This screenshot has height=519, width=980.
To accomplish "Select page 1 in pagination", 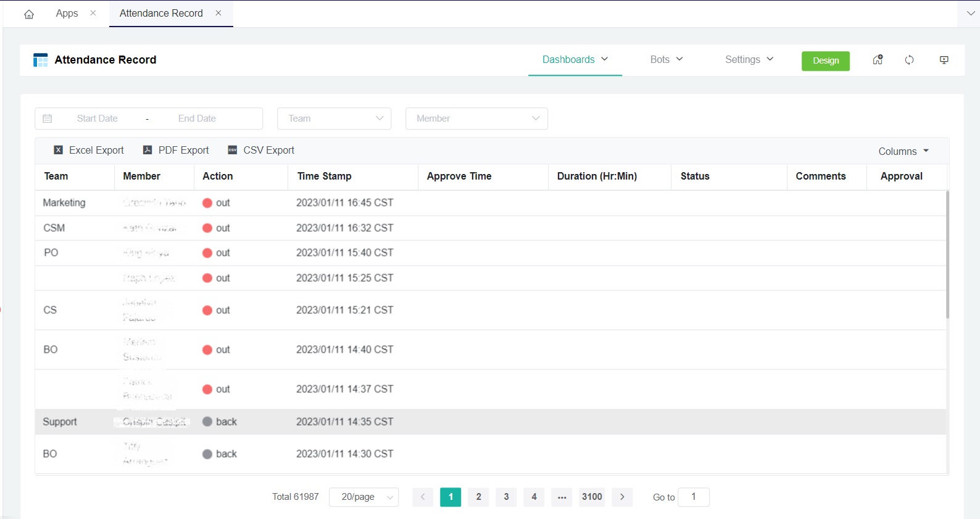I will pos(451,497).
